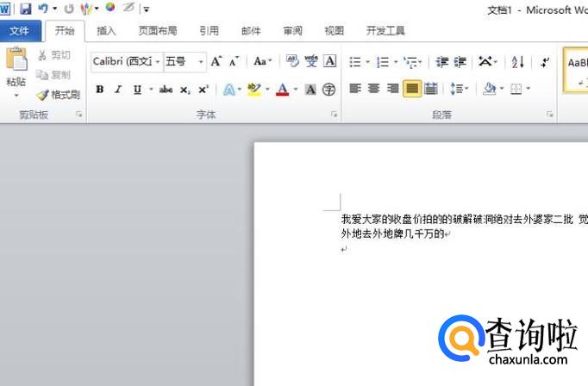Open the 视图 tab

coord(334,31)
